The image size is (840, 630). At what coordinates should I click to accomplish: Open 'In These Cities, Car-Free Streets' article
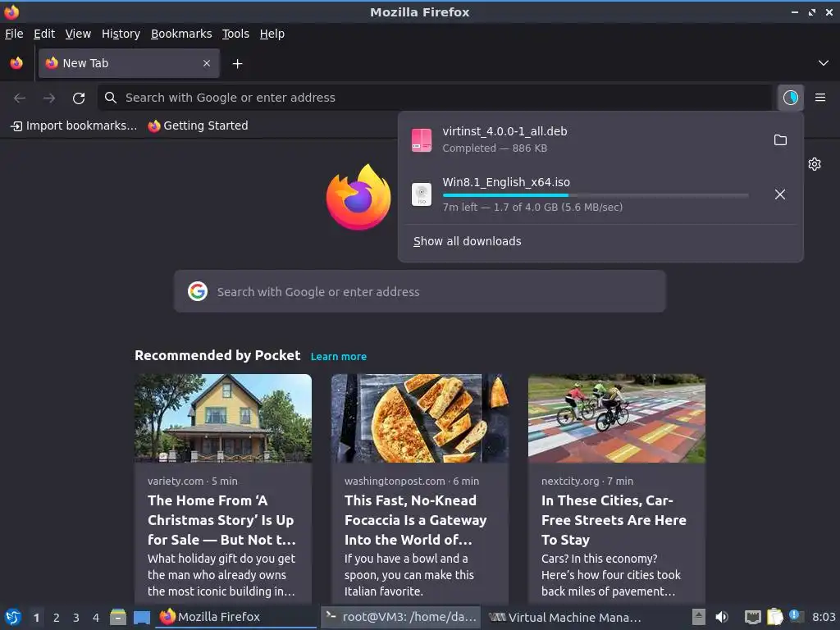(x=614, y=519)
